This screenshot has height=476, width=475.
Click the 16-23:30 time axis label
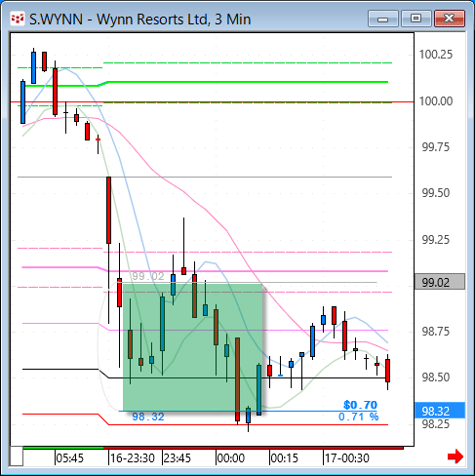click(133, 458)
